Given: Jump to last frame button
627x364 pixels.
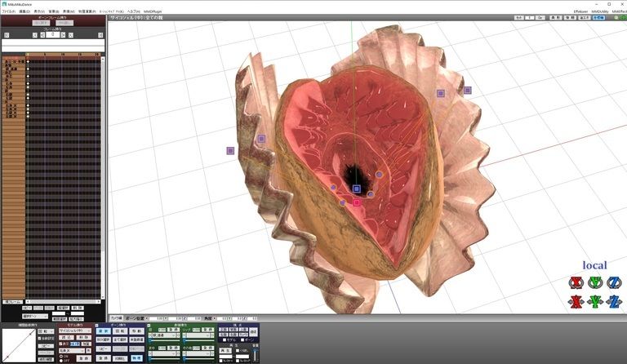Looking at the screenshot, I should (x=100, y=35).
